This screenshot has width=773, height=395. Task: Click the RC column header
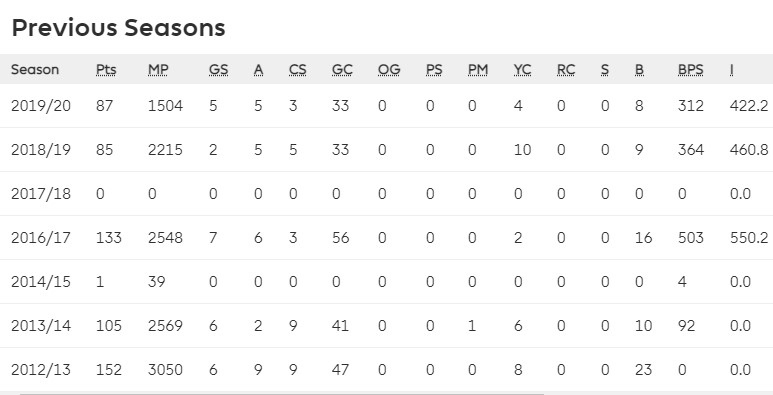[x=566, y=70]
